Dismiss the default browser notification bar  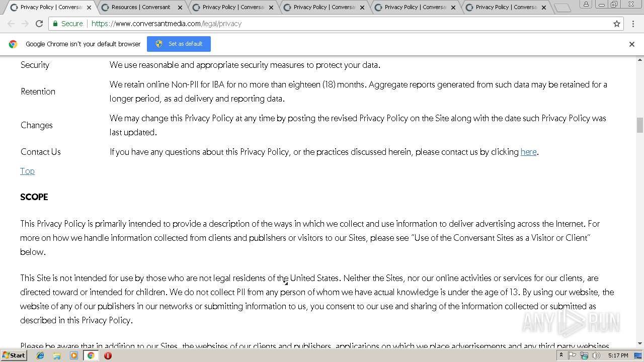[632, 44]
